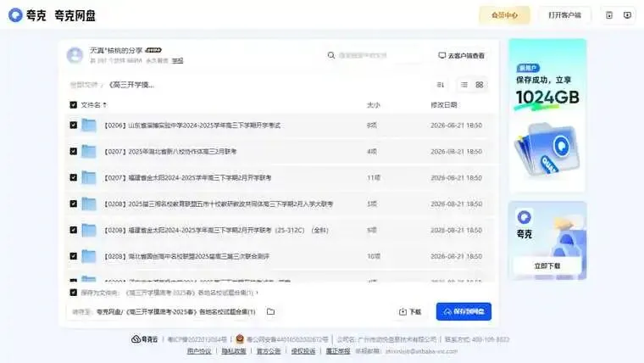Open the 廉正举报 footer link
This screenshot has height=363, width=644.
pos(338,351)
